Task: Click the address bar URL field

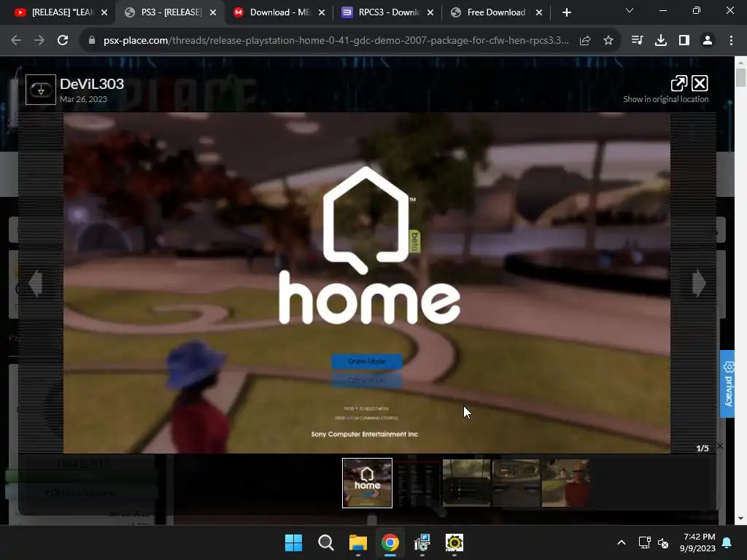Action: coord(336,41)
